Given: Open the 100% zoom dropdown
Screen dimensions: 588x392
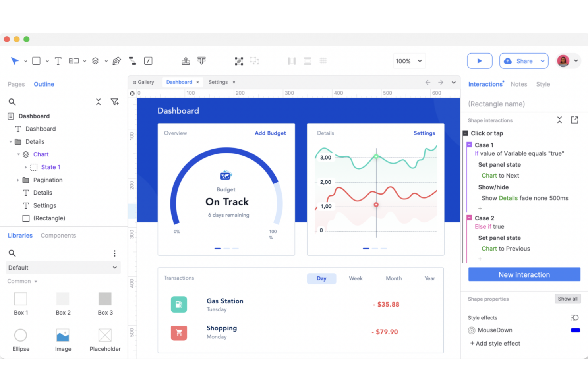Looking at the screenshot, I should click(409, 61).
